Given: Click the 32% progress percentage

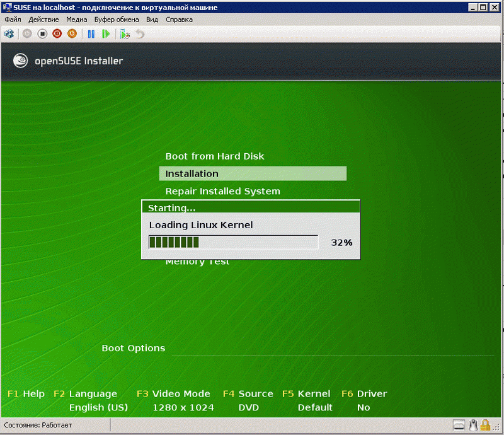Looking at the screenshot, I should click(341, 243).
